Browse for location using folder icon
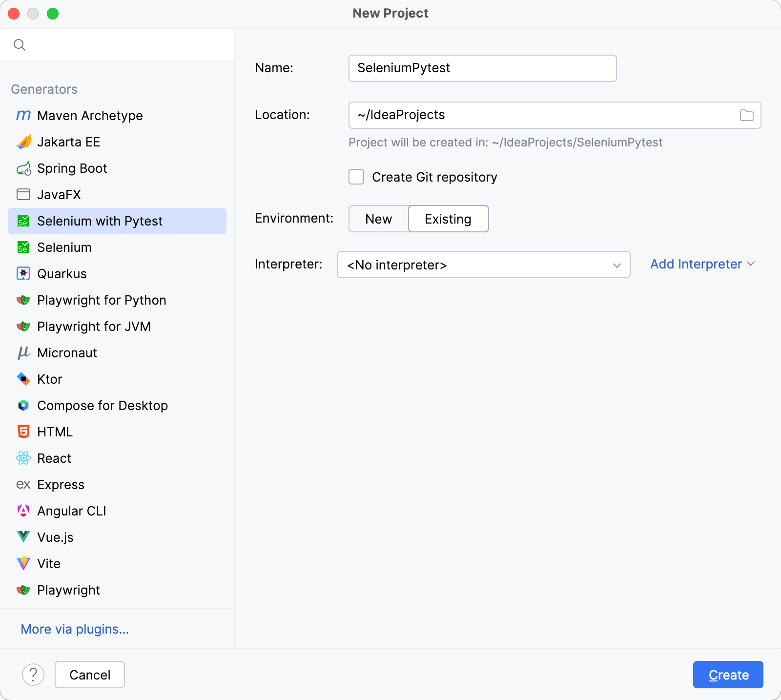Image resolution: width=781 pixels, height=700 pixels. point(746,115)
